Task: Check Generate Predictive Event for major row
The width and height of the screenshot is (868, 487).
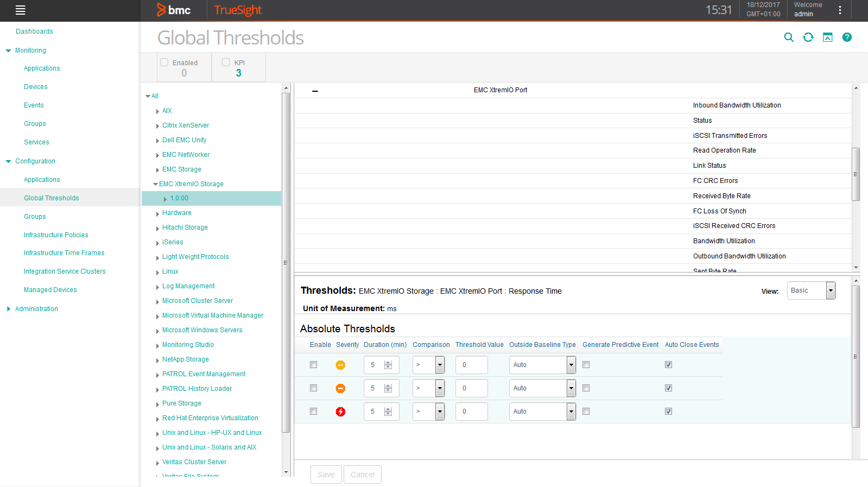Action: click(x=586, y=388)
